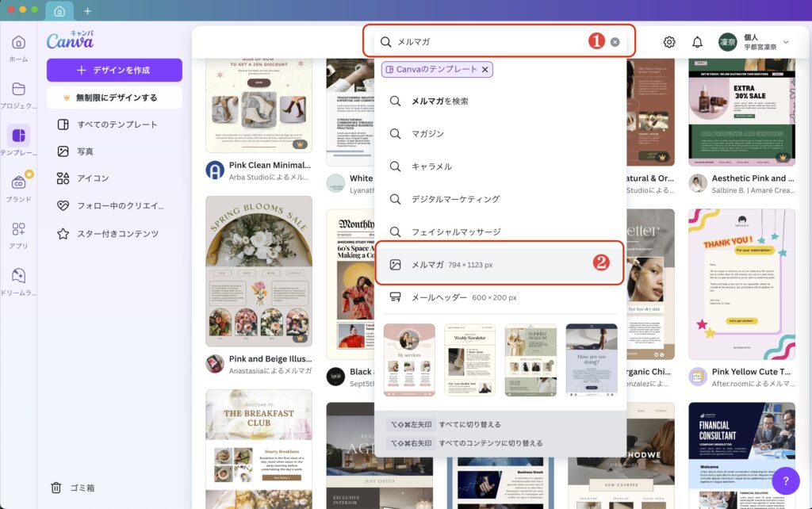
Task: Click the Aesthetic Pink and title link
Action: tap(753, 178)
